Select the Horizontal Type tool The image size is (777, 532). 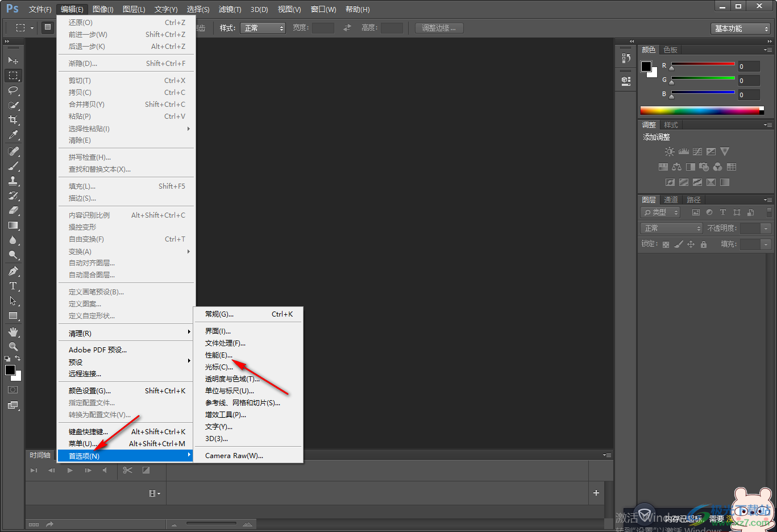click(13, 286)
